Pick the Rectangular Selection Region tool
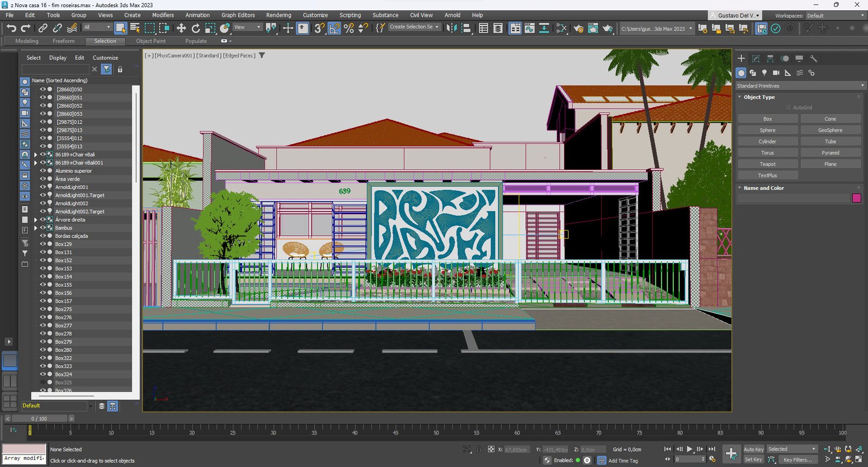 tap(150, 28)
